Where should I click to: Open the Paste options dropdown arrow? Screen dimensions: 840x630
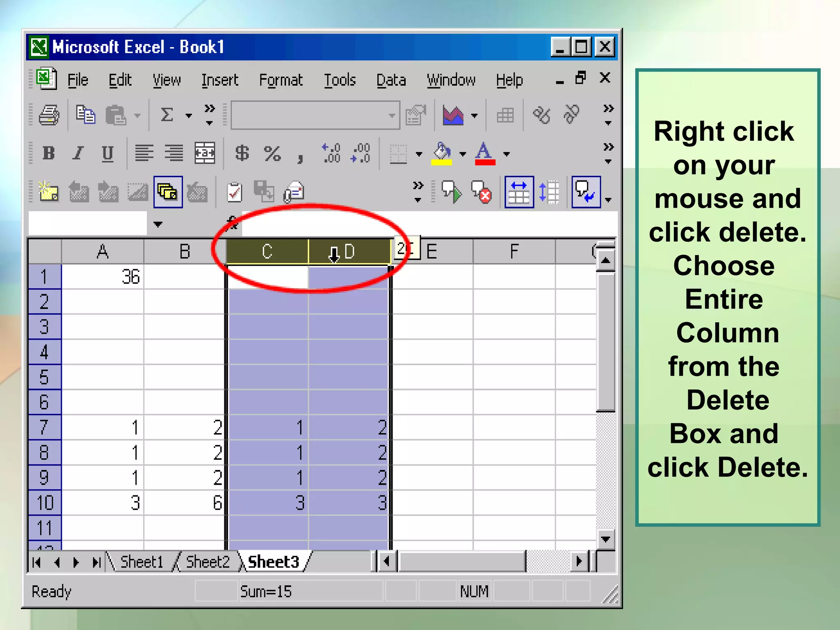click(x=138, y=116)
